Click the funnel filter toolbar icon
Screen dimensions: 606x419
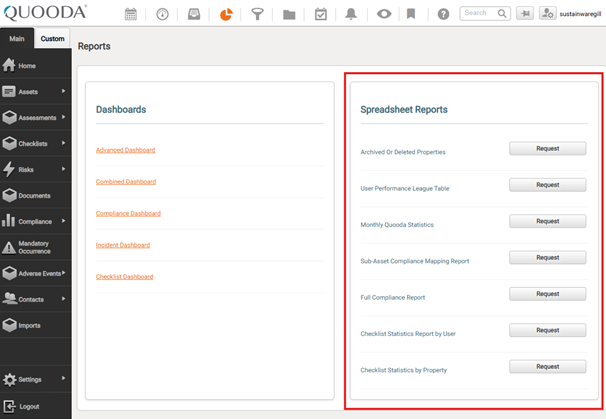point(257,14)
